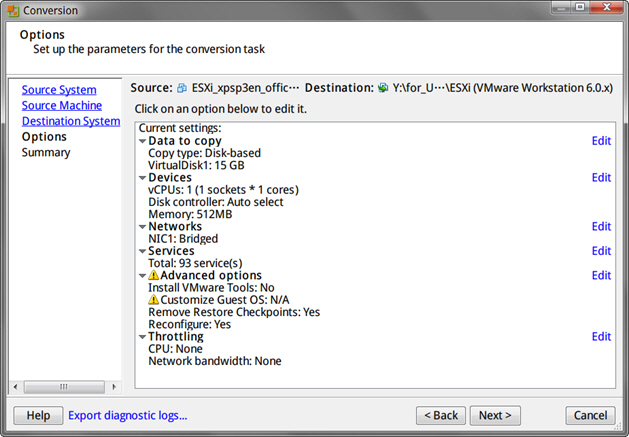
Task: Click the sidebar horizontal scrollbar thumb
Action: click(x=63, y=386)
